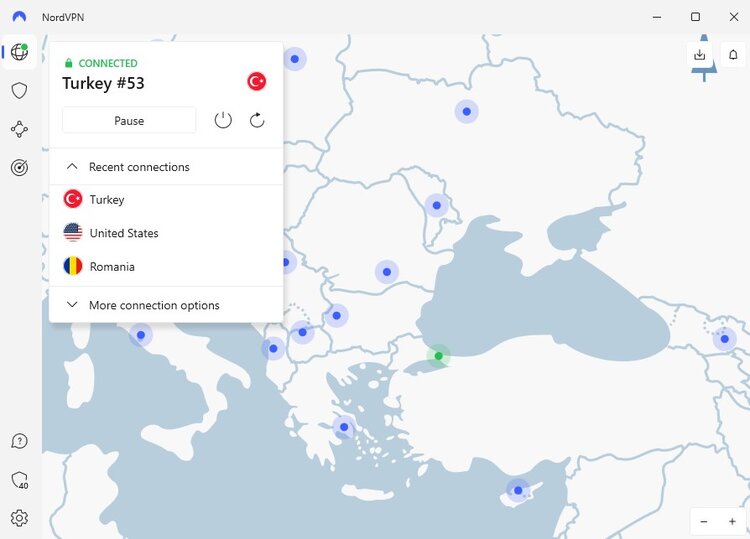
Task: Open Dark Web Monitor radar icon
Action: pyautogui.click(x=19, y=167)
